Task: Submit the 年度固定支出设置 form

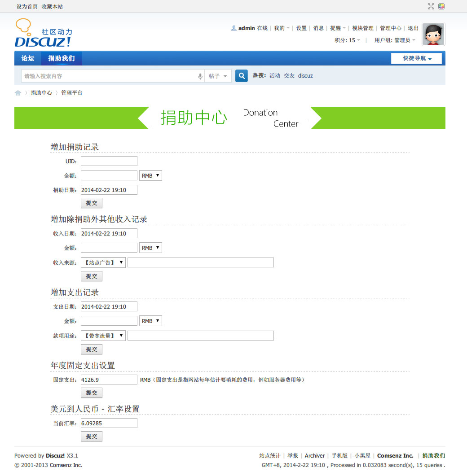Action: pos(92,393)
